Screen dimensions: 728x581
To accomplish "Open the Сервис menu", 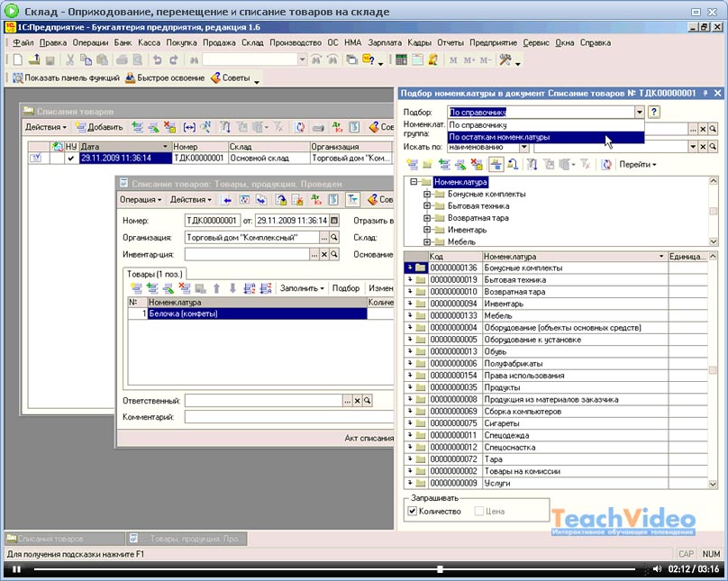I will point(536,42).
